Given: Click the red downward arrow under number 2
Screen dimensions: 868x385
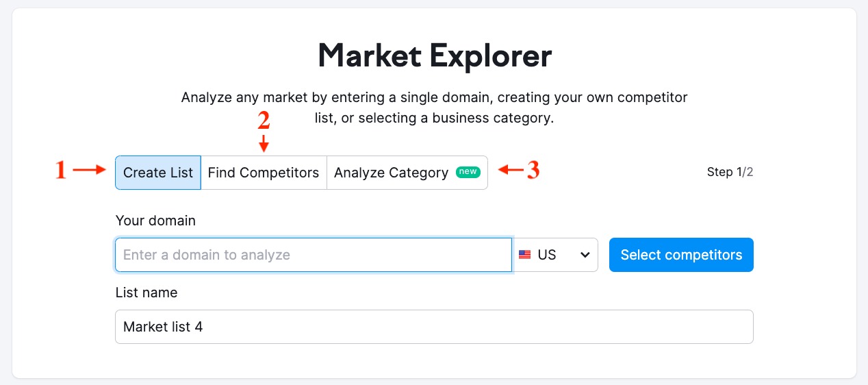Looking at the screenshot, I should 264,143.
